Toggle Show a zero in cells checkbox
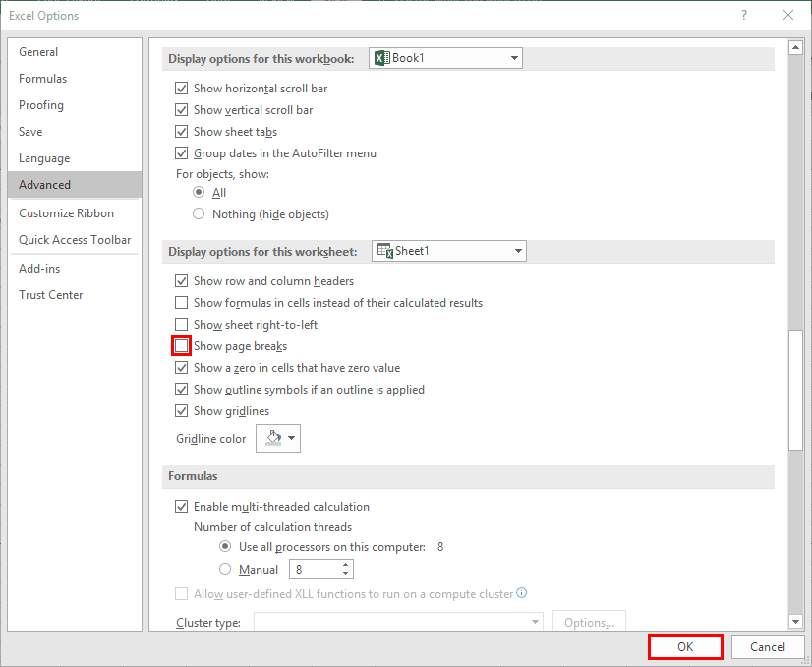812x667 pixels. (181, 368)
